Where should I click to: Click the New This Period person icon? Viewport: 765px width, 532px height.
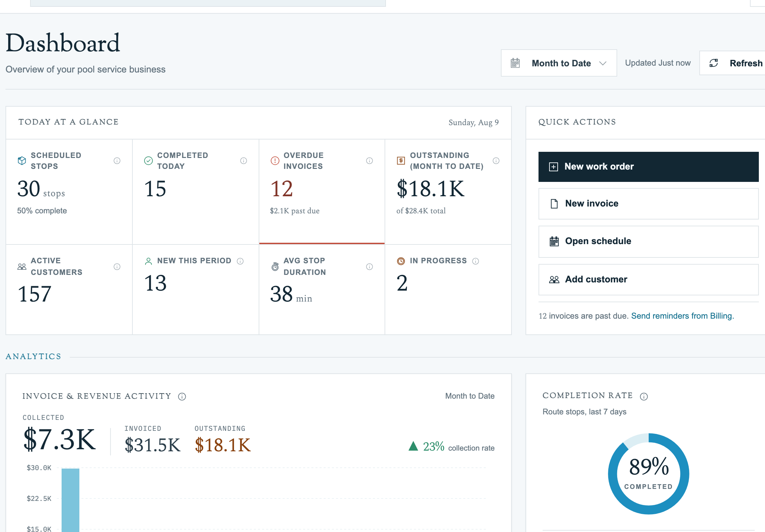[148, 261]
